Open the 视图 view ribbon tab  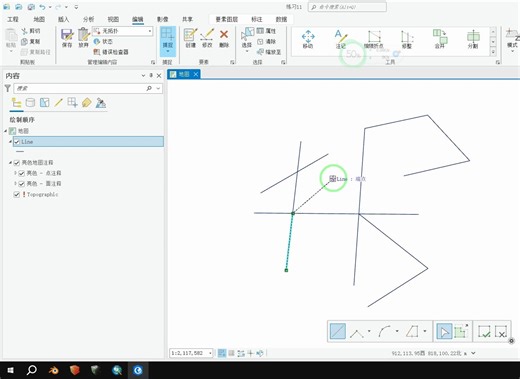113,19
